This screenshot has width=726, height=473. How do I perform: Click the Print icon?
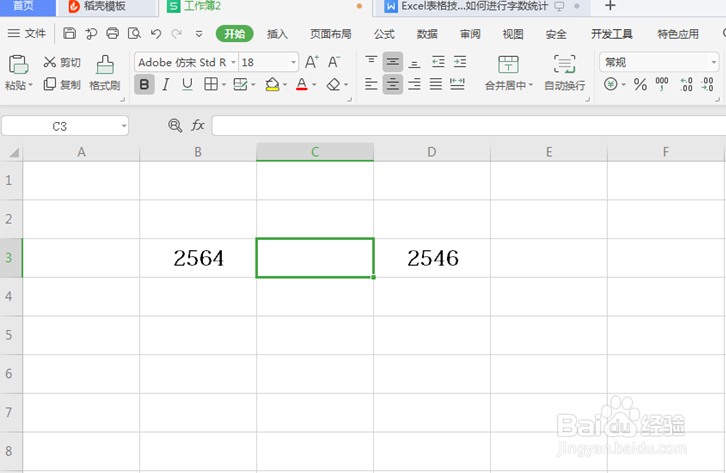click(x=113, y=33)
